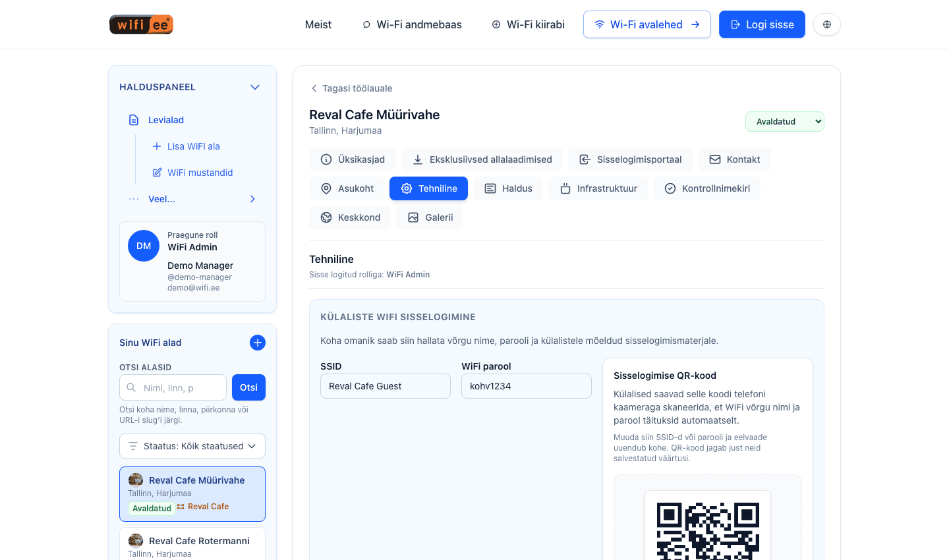Switch to the Galerii tab
The height and width of the screenshot is (560, 949).
(430, 217)
